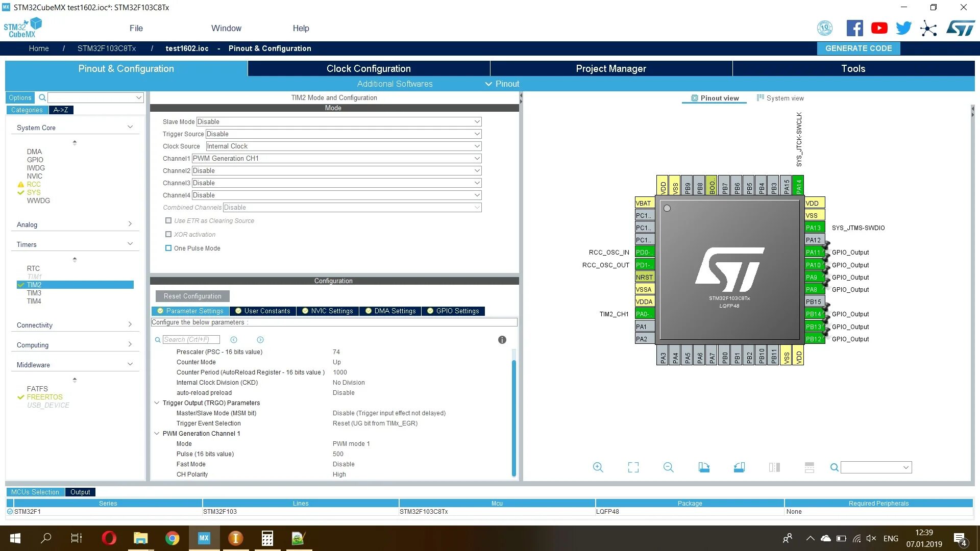Check Use ETR as Clearing Source
This screenshot has height=551, width=980.
pyautogui.click(x=168, y=221)
